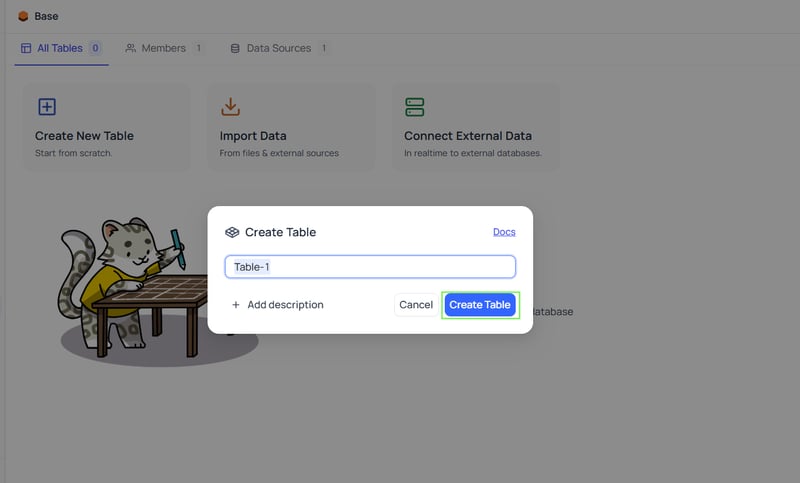Click the blue Create Table button
Screen dimensions: 800x483
point(480,304)
